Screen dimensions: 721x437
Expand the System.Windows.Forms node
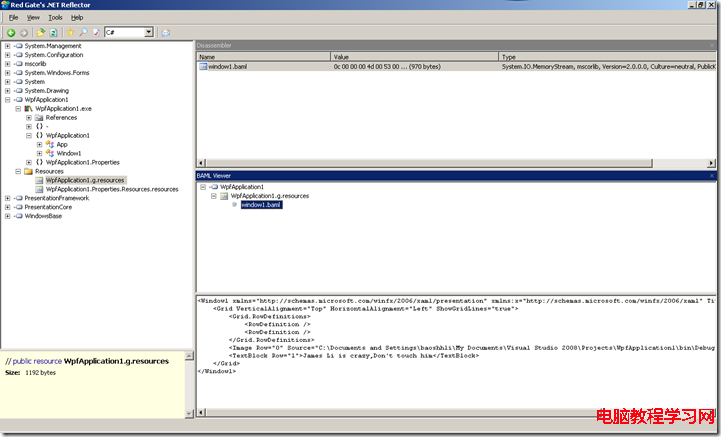pyautogui.click(x=7, y=73)
